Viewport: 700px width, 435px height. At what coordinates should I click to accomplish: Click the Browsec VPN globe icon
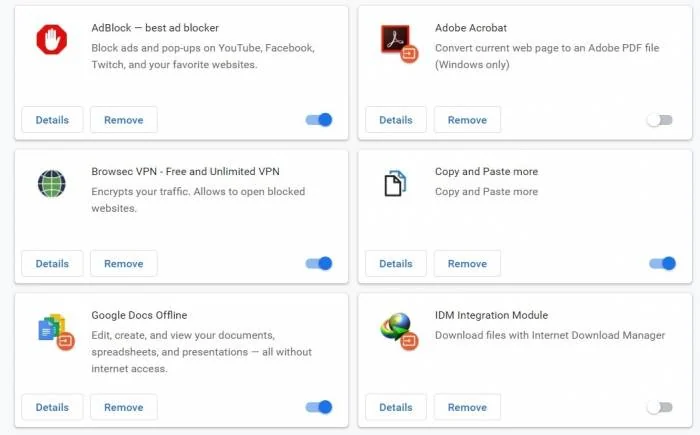coord(52,184)
